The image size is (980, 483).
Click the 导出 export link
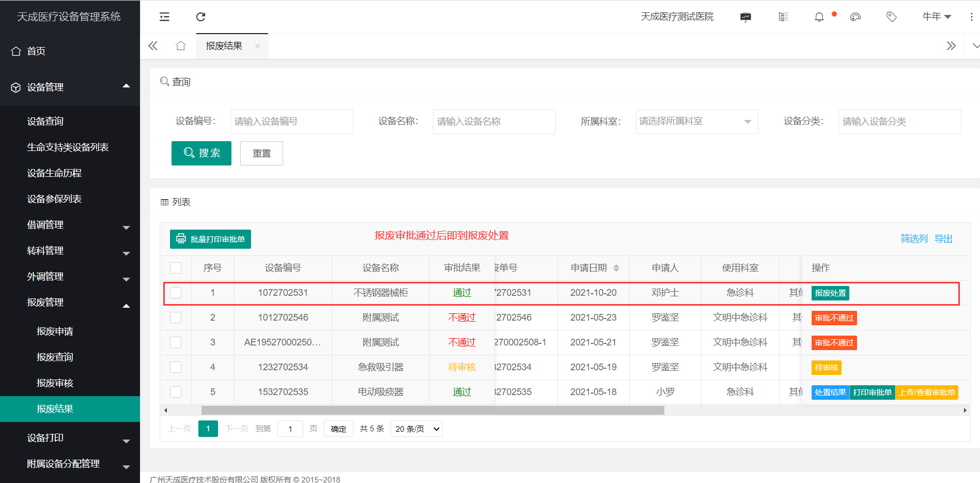click(x=943, y=238)
